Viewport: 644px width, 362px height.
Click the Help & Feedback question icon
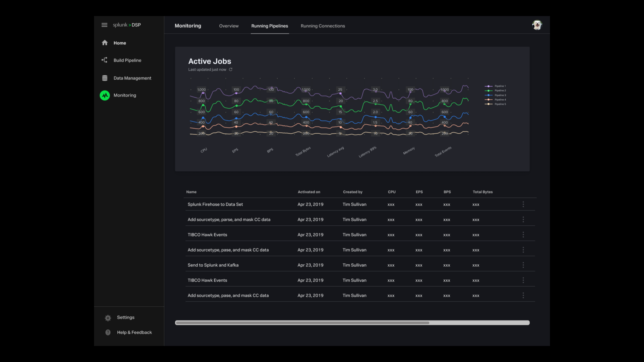click(x=108, y=332)
